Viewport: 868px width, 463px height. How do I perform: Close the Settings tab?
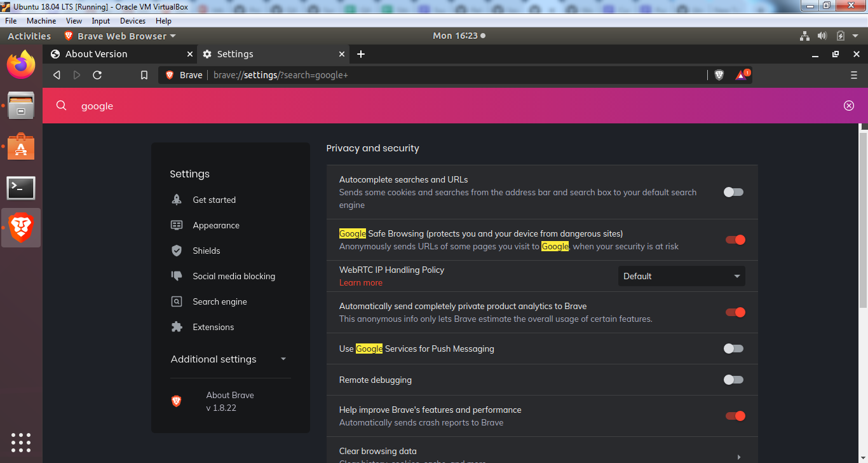coord(342,54)
